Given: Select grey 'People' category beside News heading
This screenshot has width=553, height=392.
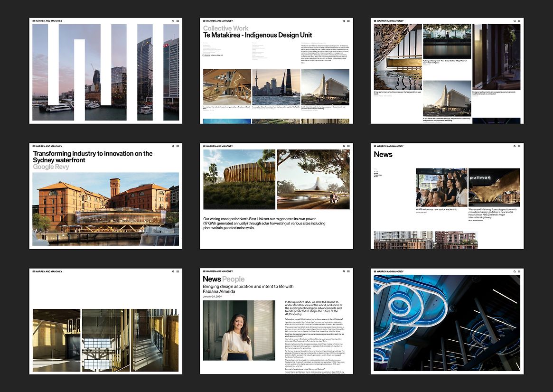Looking at the screenshot, I should [x=233, y=279].
